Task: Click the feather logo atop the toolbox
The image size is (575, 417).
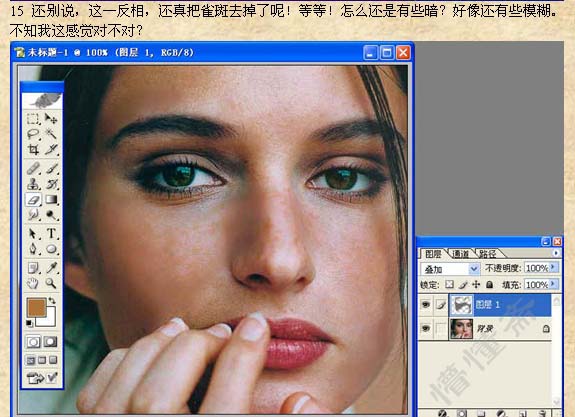Action: click(x=42, y=100)
